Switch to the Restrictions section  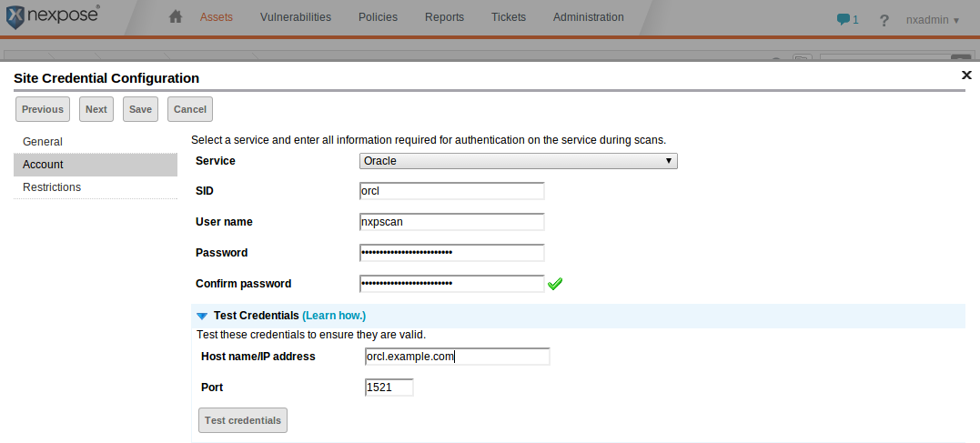pos(52,187)
